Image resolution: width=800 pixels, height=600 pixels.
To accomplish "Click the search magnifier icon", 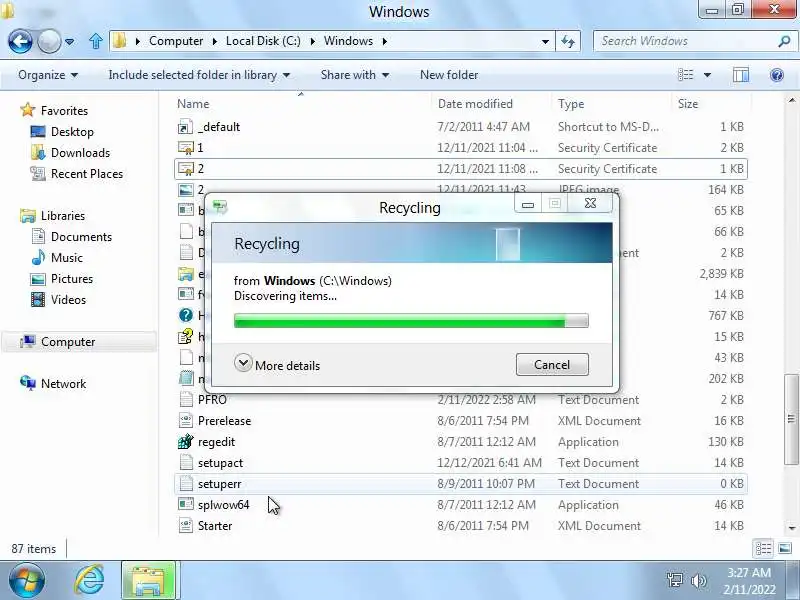I will (x=784, y=41).
